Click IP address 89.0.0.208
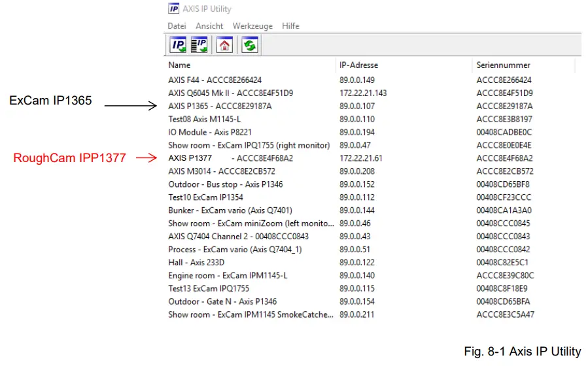The height and width of the screenshot is (366, 588). pos(357,172)
